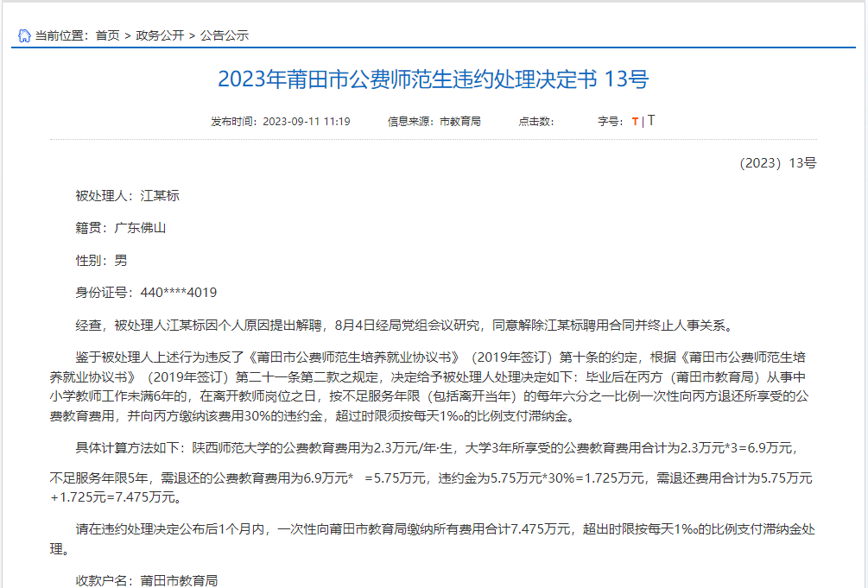
Task: Click the document number (2023) 13号
Action: click(x=777, y=163)
